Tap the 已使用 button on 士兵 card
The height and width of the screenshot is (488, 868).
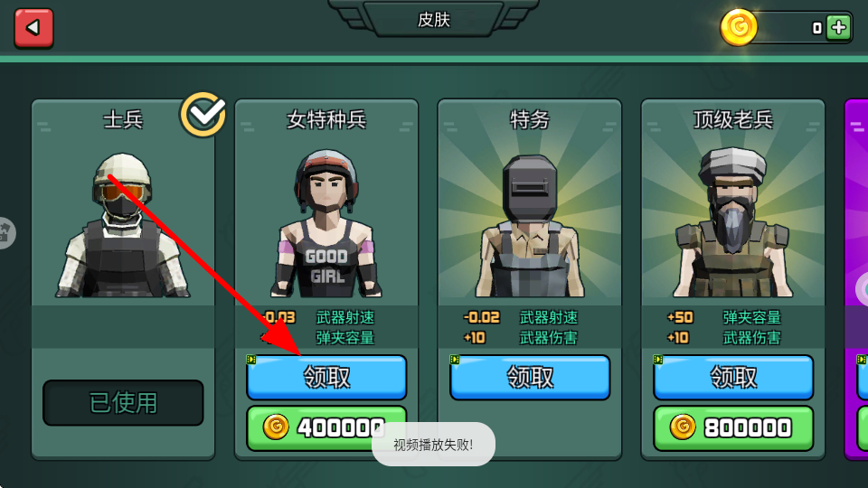click(123, 403)
